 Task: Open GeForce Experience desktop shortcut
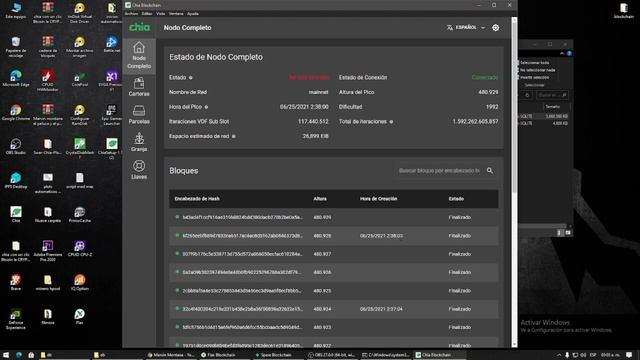click(x=16, y=318)
